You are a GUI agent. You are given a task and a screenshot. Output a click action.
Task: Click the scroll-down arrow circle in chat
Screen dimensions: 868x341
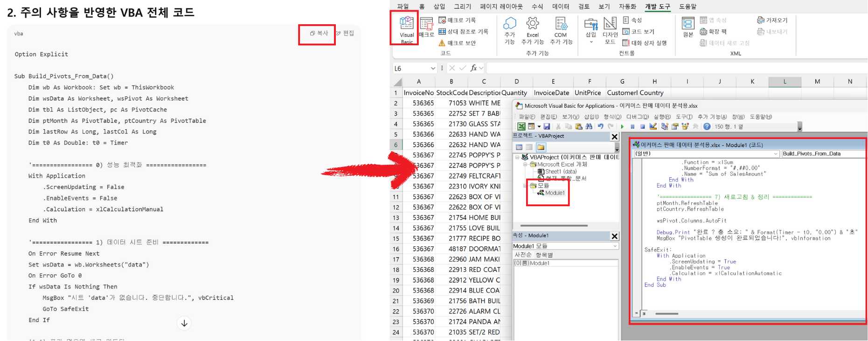[x=184, y=323]
